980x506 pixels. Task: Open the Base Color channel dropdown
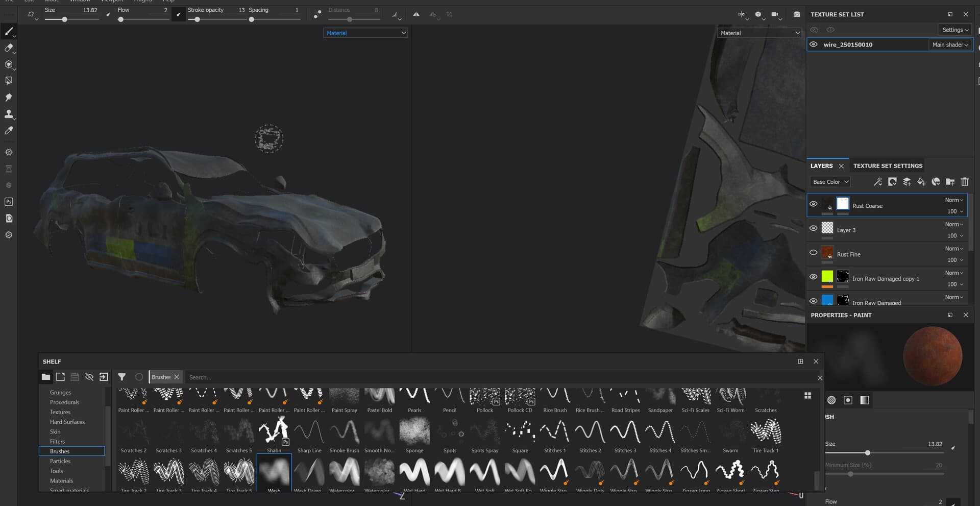tap(830, 182)
